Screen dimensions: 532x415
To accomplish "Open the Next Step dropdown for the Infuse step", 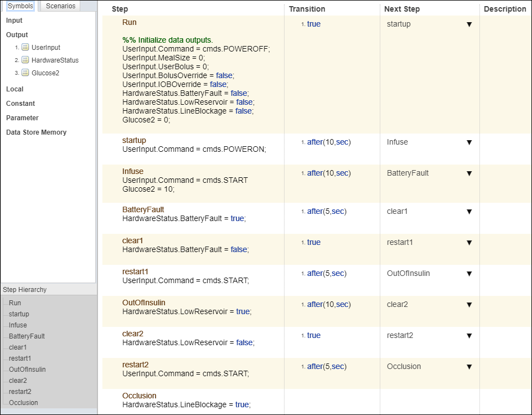I will 469,173.
